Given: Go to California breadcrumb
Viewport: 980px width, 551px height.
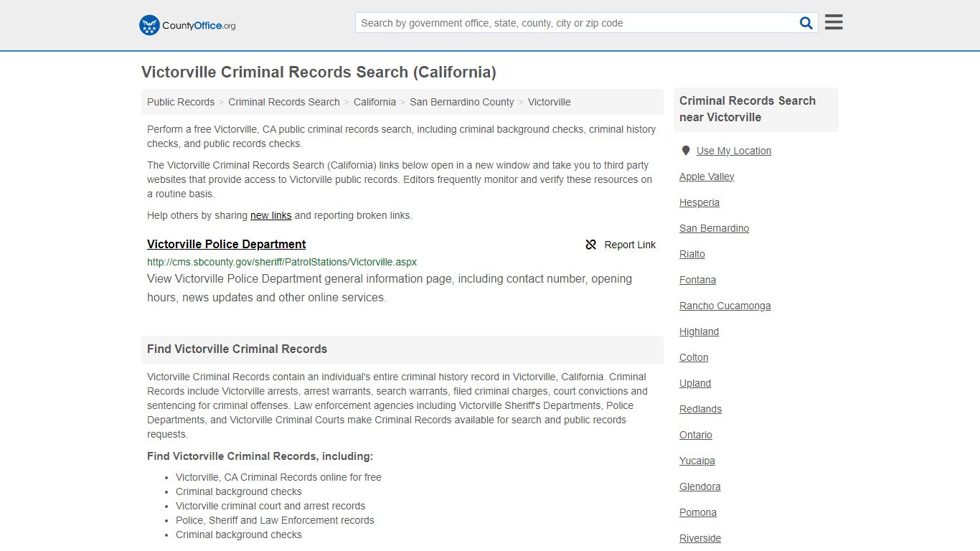Looking at the screenshot, I should pyautogui.click(x=374, y=102).
